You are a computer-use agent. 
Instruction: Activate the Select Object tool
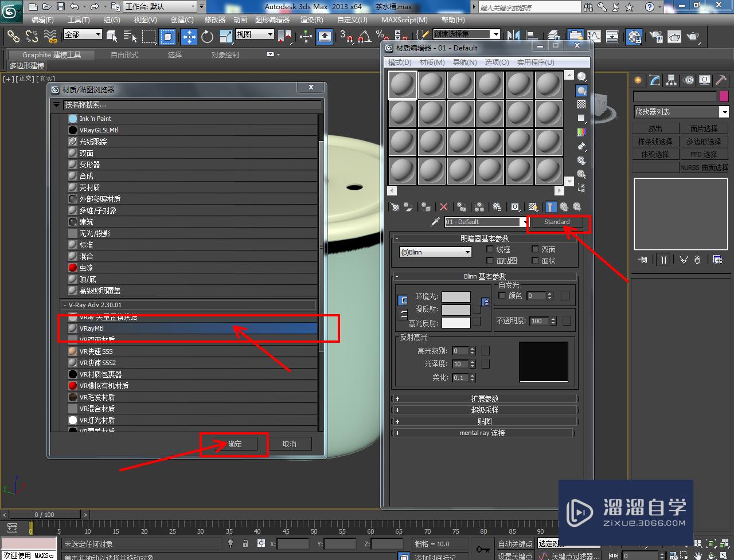pyautogui.click(x=112, y=37)
